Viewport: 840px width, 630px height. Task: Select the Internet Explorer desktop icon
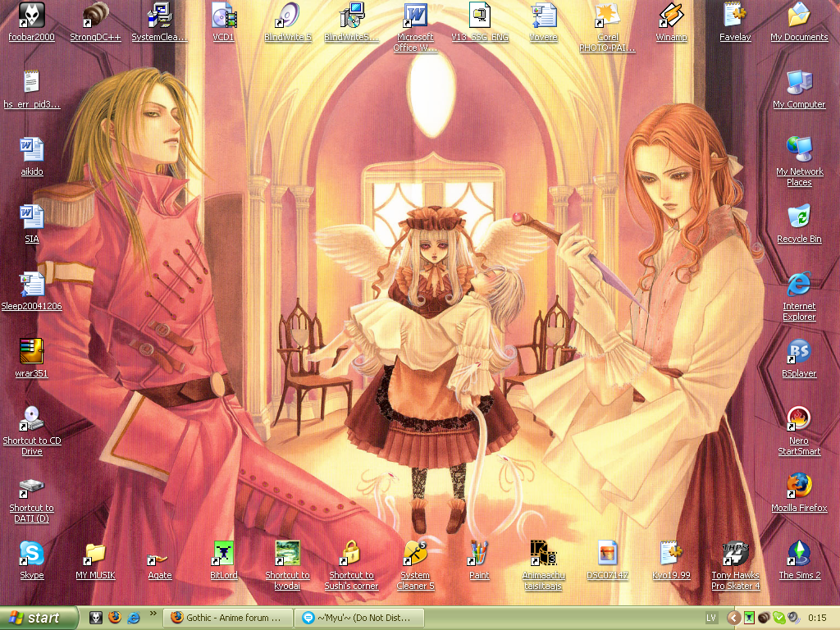799,297
